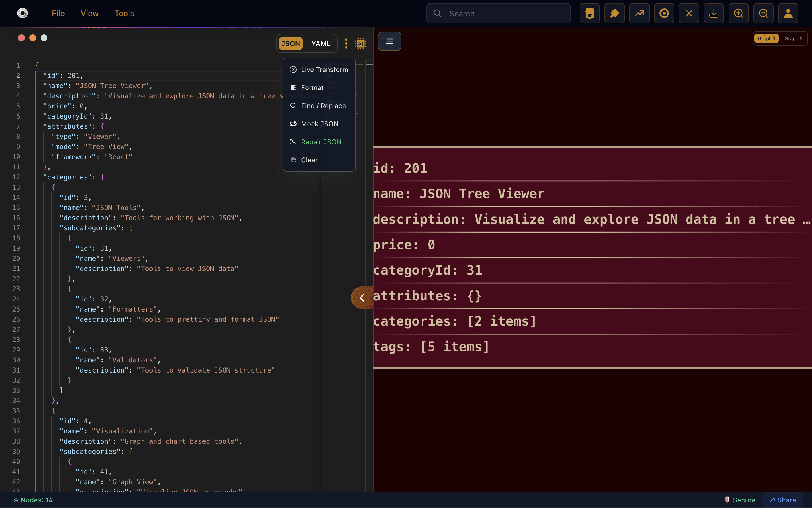This screenshot has height=508, width=812.
Task: Select the Graph 1 view
Action: click(766, 38)
